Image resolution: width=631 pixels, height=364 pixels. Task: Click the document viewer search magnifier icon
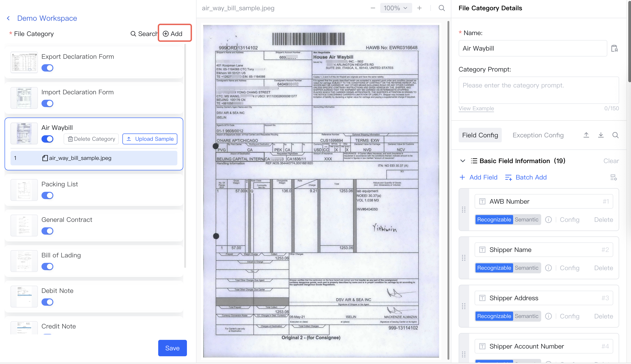point(442,8)
